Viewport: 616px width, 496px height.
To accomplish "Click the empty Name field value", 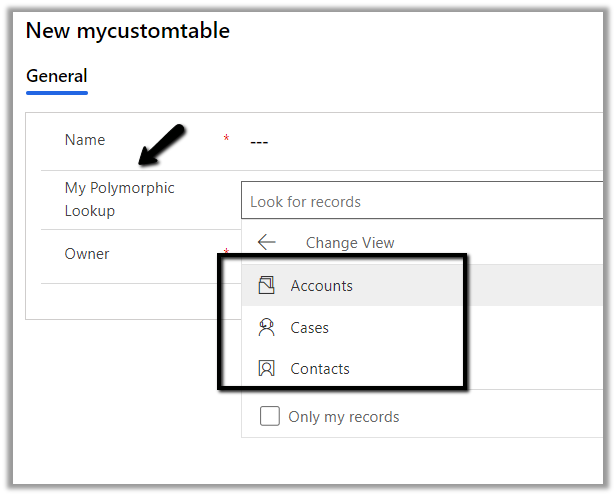I will [x=259, y=142].
